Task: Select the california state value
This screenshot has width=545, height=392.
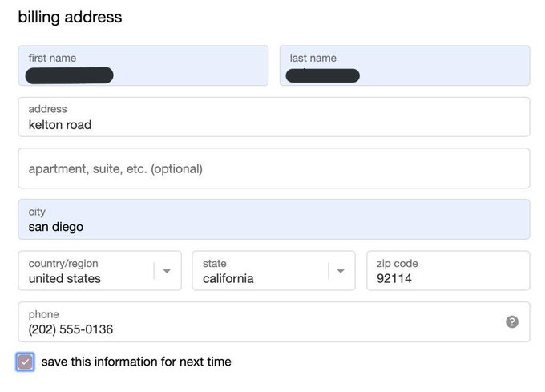Action: click(x=228, y=278)
